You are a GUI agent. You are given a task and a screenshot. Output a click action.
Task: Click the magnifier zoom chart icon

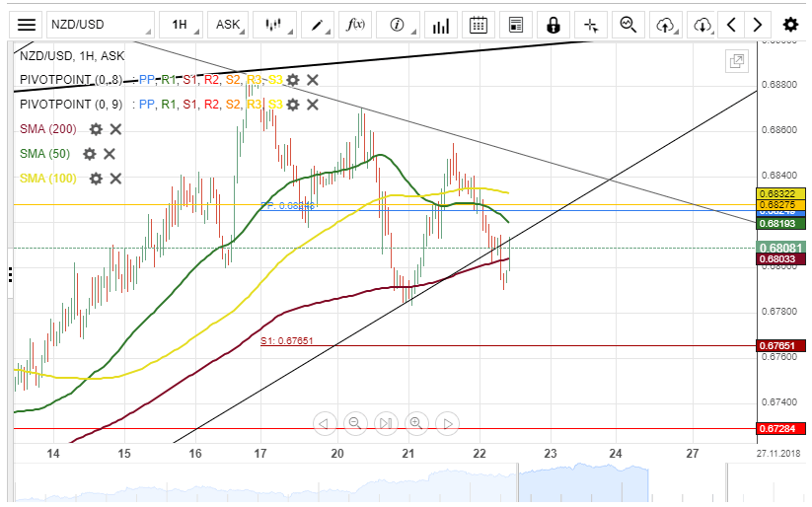tap(628, 25)
